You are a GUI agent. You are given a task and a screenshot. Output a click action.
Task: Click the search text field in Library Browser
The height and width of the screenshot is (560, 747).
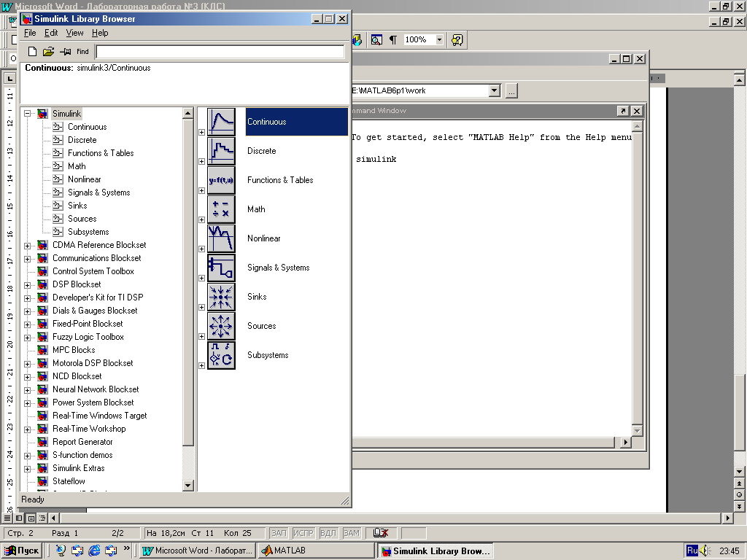[x=220, y=52]
